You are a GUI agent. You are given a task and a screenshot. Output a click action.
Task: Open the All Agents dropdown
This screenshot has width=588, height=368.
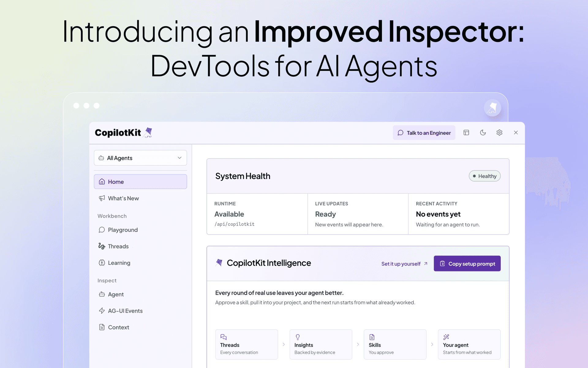coord(140,158)
